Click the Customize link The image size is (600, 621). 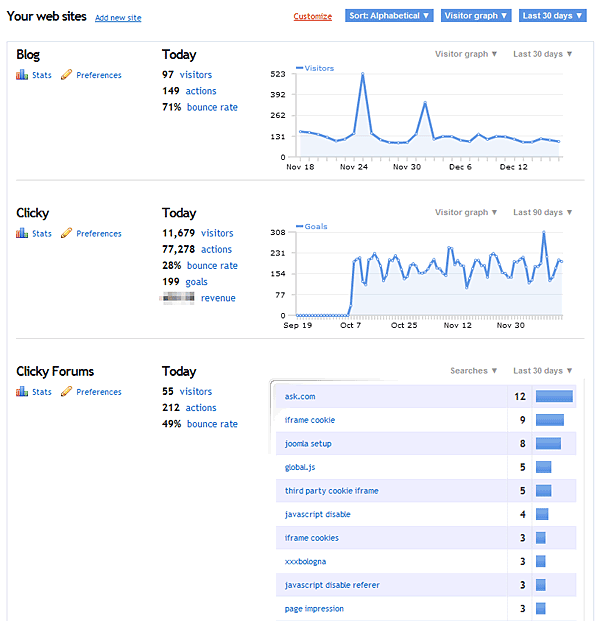pyautogui.click(x=312, y=16)
